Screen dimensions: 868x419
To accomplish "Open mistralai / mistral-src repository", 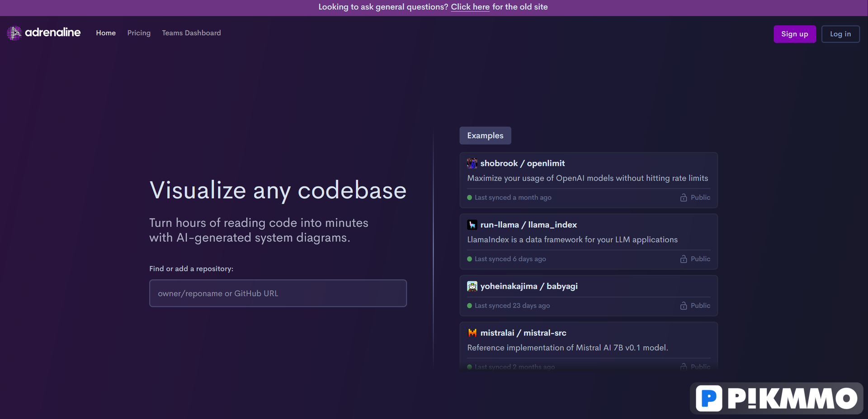I will pyautogui.click(x=523, y=333).
